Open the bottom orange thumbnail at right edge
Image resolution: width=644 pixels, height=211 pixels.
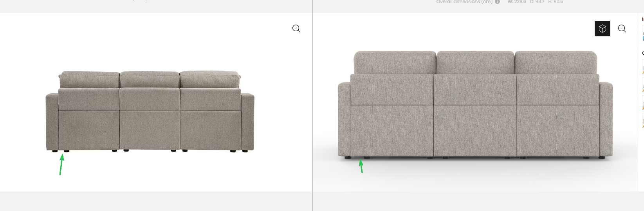click(643, 123)
